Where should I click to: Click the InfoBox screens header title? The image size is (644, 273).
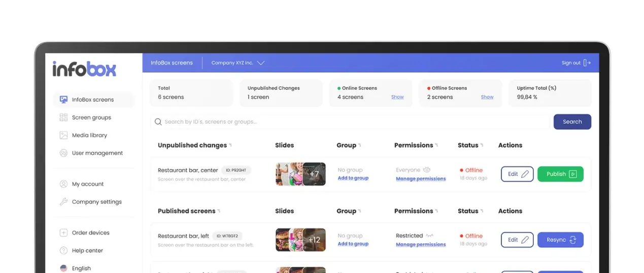coord(172,63)
